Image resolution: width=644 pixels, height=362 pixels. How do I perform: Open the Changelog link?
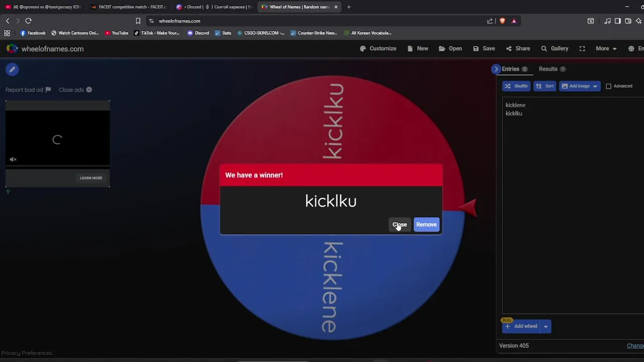[x=635, y=345]
